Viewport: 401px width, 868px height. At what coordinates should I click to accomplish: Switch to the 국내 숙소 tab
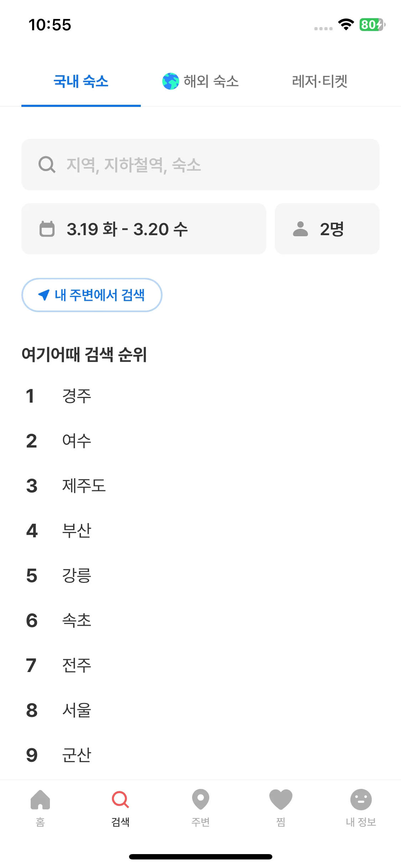pos(81,81)
